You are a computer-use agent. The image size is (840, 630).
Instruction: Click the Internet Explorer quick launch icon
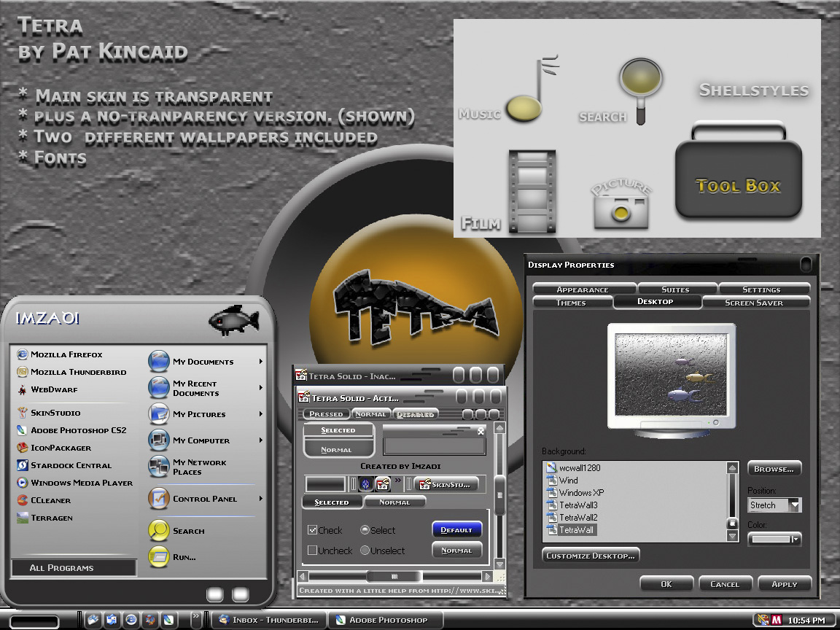click(x=131, y=620)
